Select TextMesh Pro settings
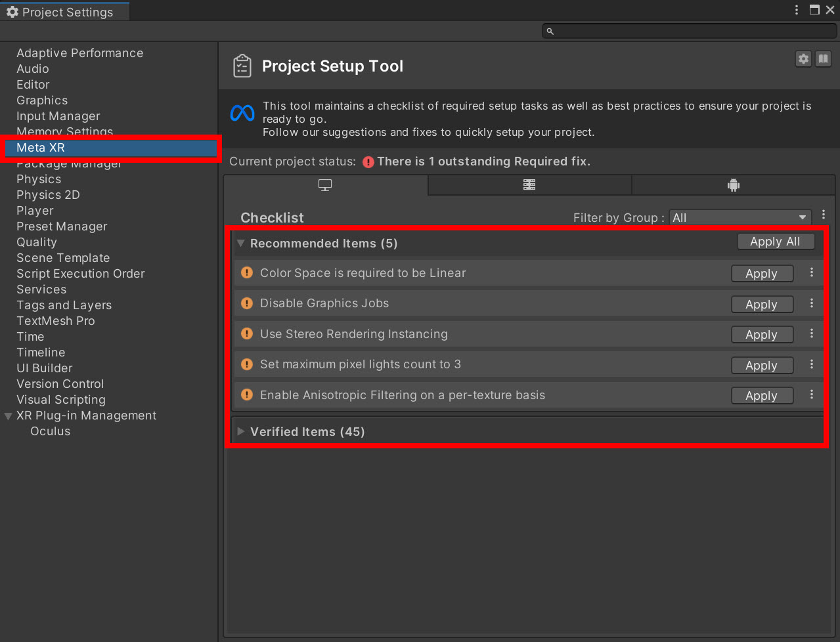840x642 pixels. [56, 321]
